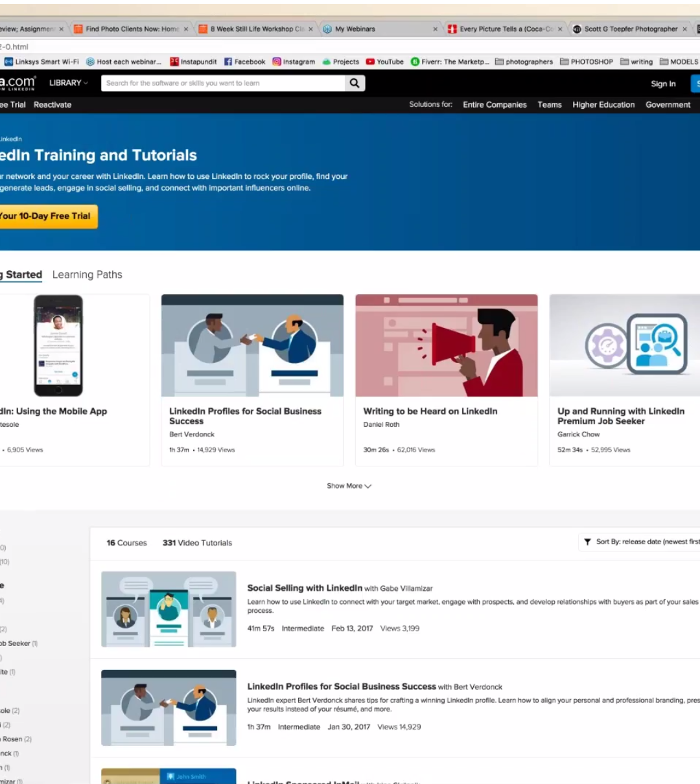Screen dimensions: 700x784
Task: Focus the software or skills search field
Action: [x=223, y=83]
